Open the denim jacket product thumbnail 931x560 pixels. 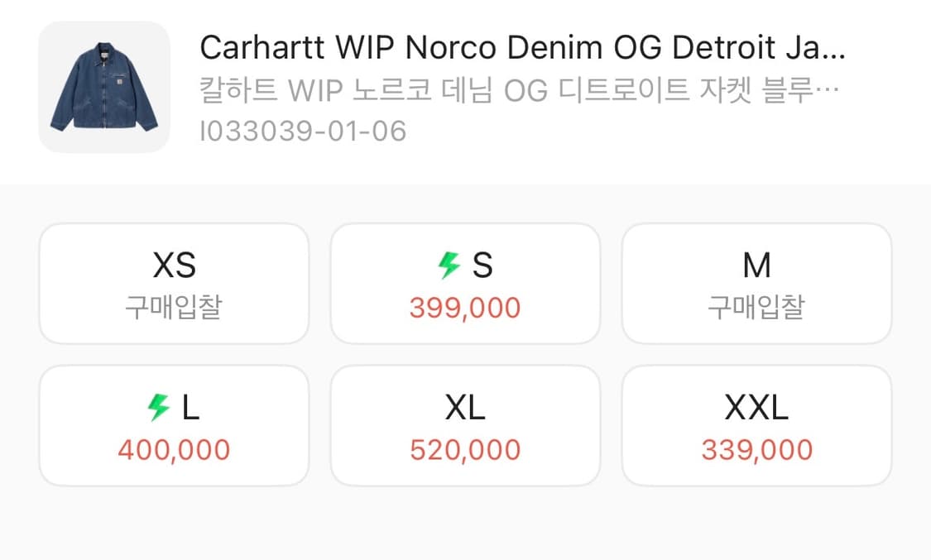[x=104, y=87]
